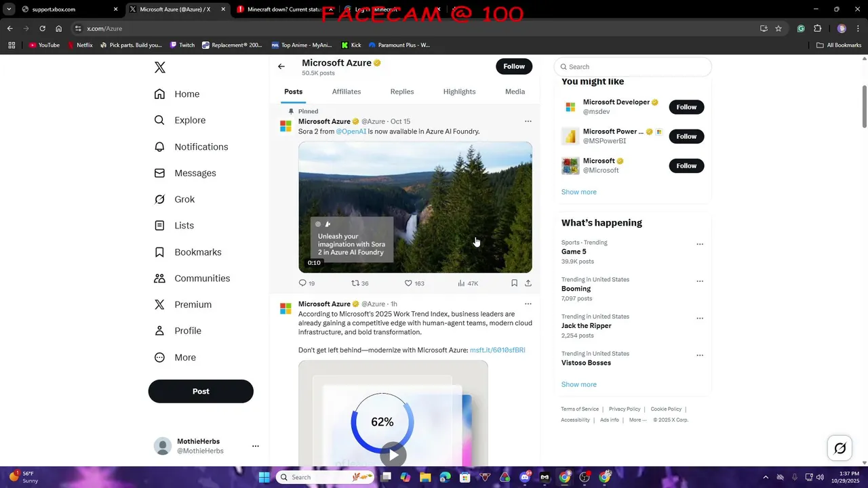Follow the Microsoft account
Viewport: 868px width, 488px height.
686,165
